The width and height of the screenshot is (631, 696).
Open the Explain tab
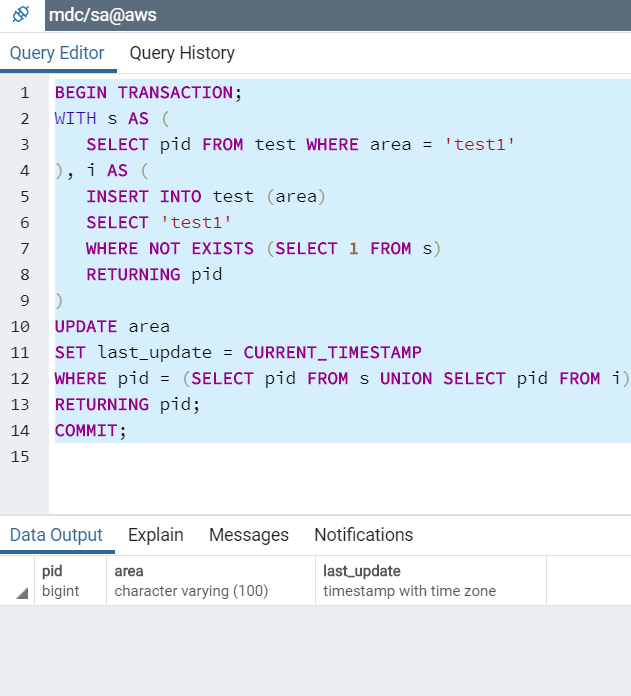pyautogui.click(x=155, y=535)
